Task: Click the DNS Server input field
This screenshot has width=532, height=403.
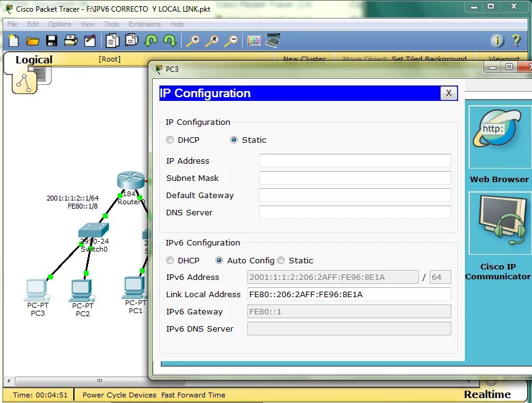Action: 355,212
